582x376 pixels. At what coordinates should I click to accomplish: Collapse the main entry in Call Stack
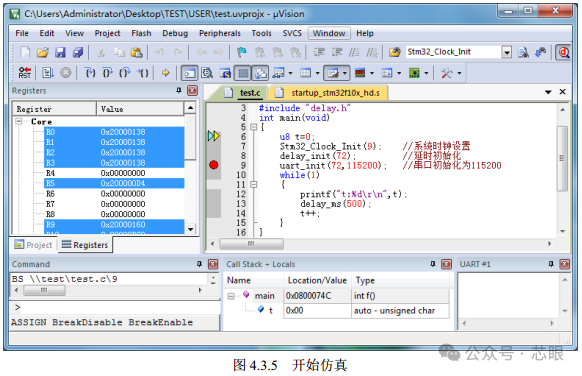click(231, 296)
